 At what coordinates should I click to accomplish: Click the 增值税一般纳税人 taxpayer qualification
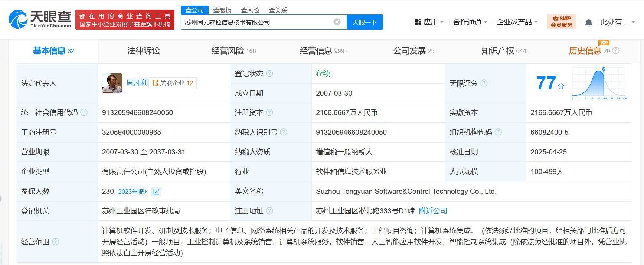point(344,152)
